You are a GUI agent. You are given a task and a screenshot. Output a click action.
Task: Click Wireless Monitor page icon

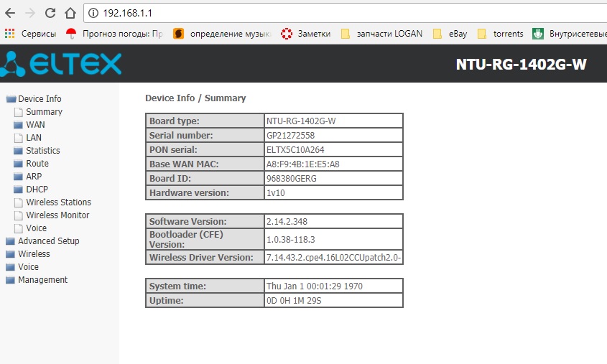coord(18,215)
